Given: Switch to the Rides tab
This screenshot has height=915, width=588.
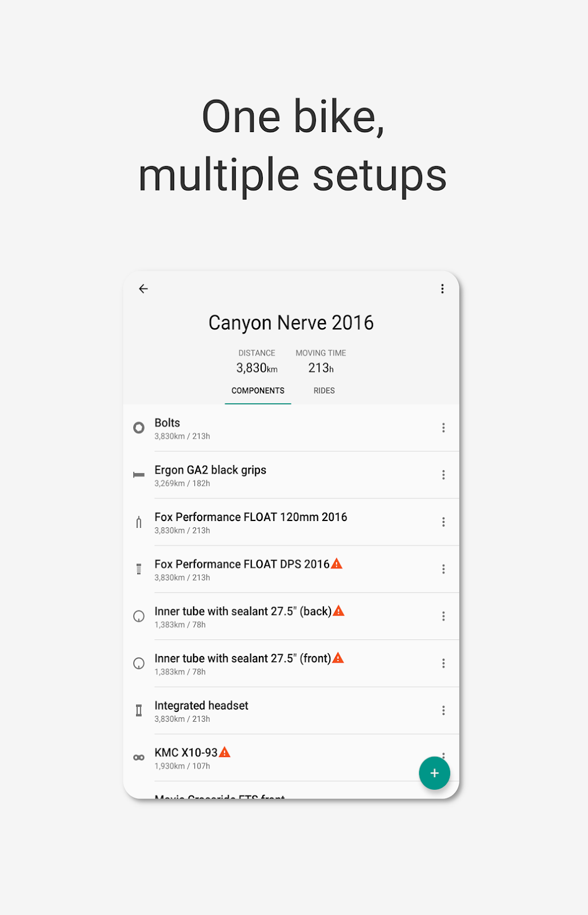Looking at the screenshot, I should pos(324,391).
